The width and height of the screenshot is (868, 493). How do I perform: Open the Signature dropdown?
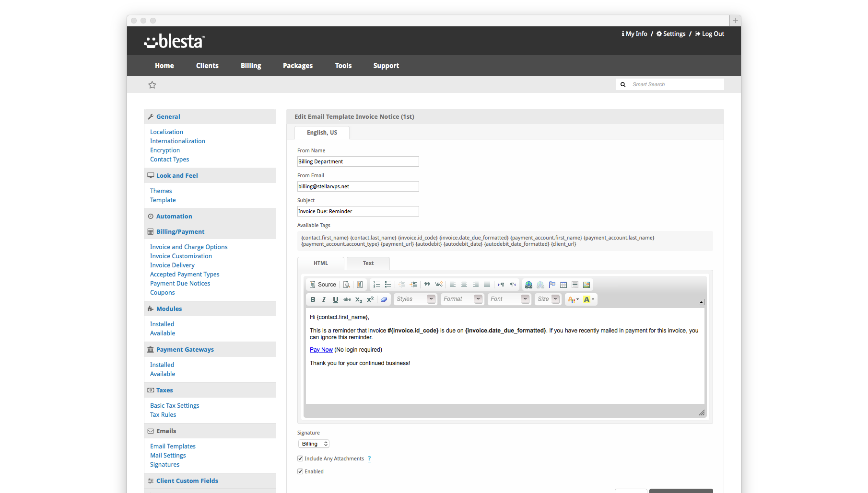pos(314,444)
